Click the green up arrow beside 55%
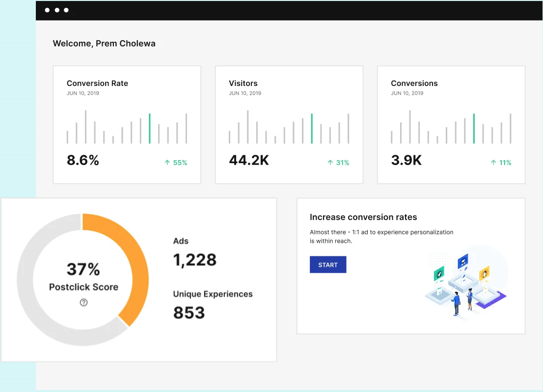The image size is (543, 392). pyautogui.click(x=167, y=162)
